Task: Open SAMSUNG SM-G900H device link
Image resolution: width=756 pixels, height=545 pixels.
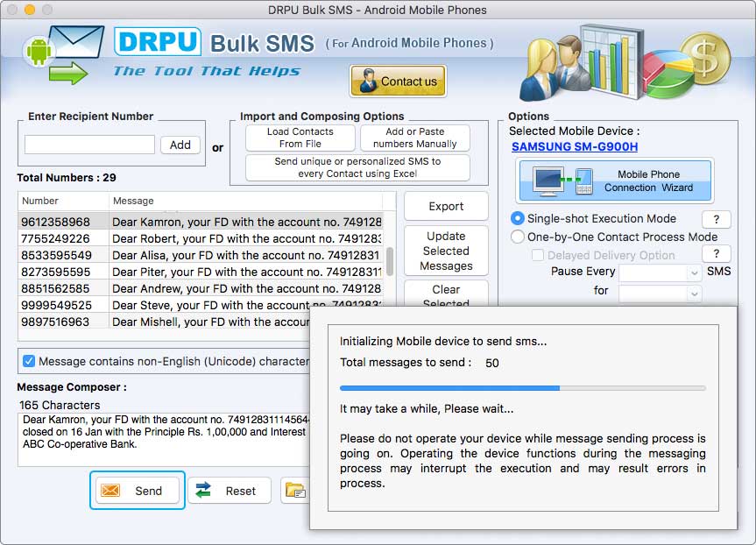Action: click(575, 146)
